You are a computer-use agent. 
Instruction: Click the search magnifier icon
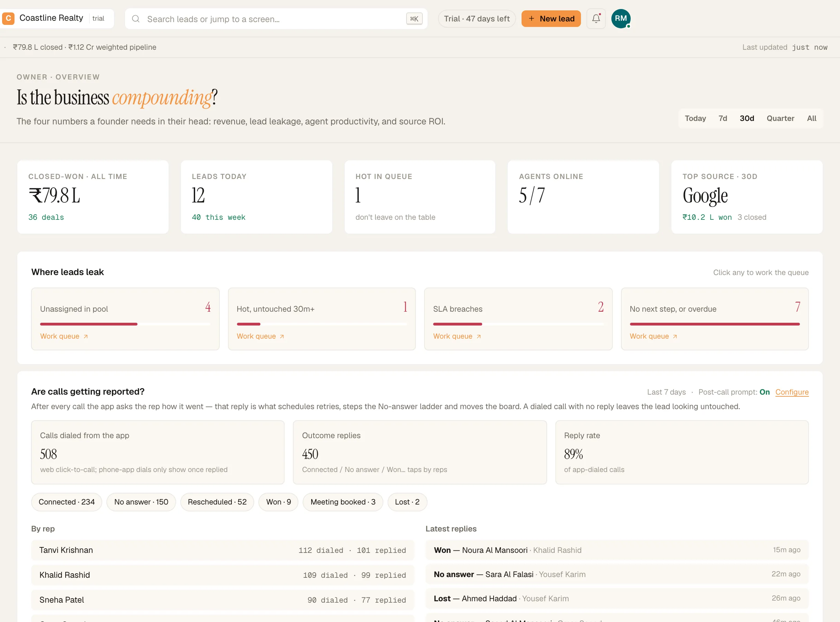coord(136,19)
